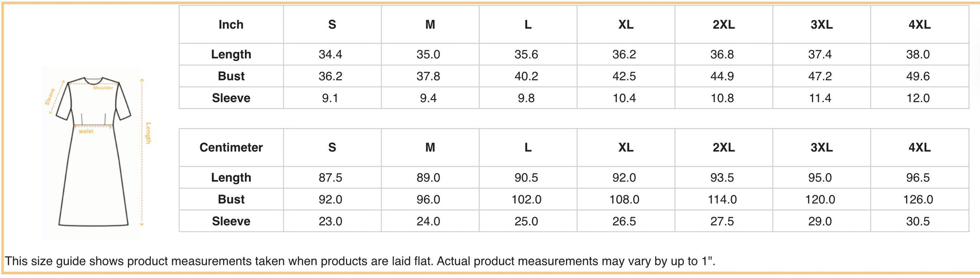Click the Sleeve row label in Inch table
This screenshot has width=980, height=278.
click(x=231, y=98)
